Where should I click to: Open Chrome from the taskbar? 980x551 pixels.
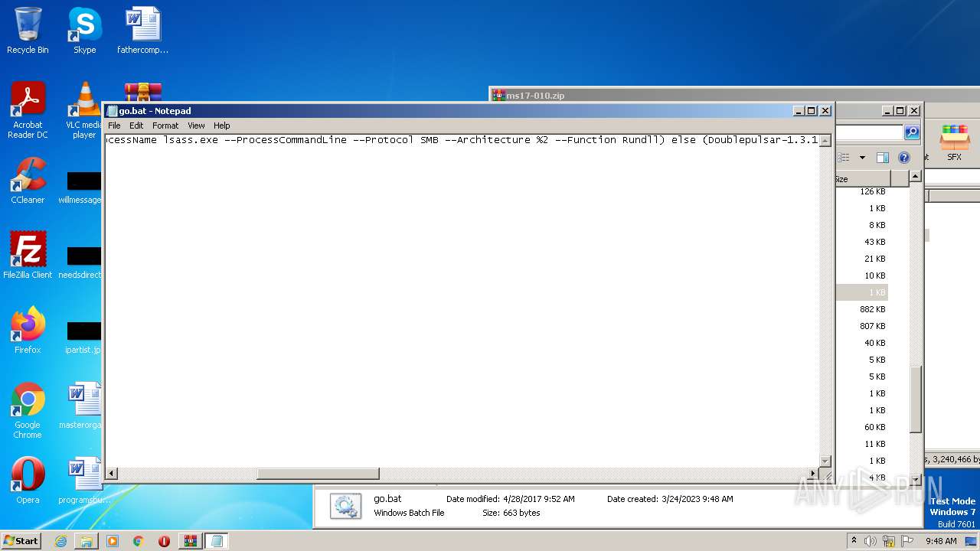139,541
